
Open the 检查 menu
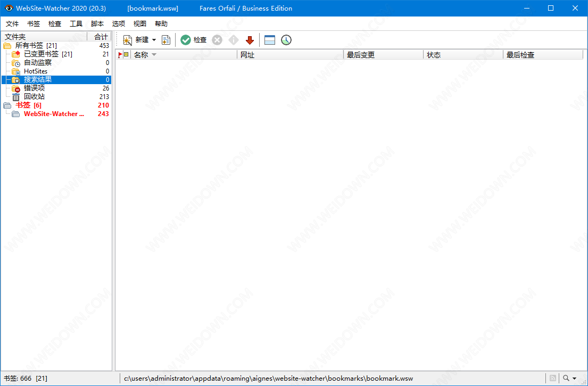pos(55,23)
